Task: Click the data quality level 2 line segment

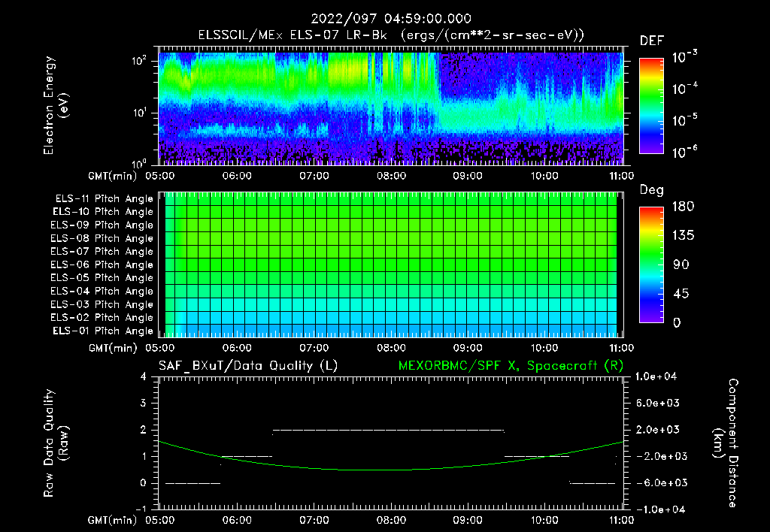Action: 388,431
